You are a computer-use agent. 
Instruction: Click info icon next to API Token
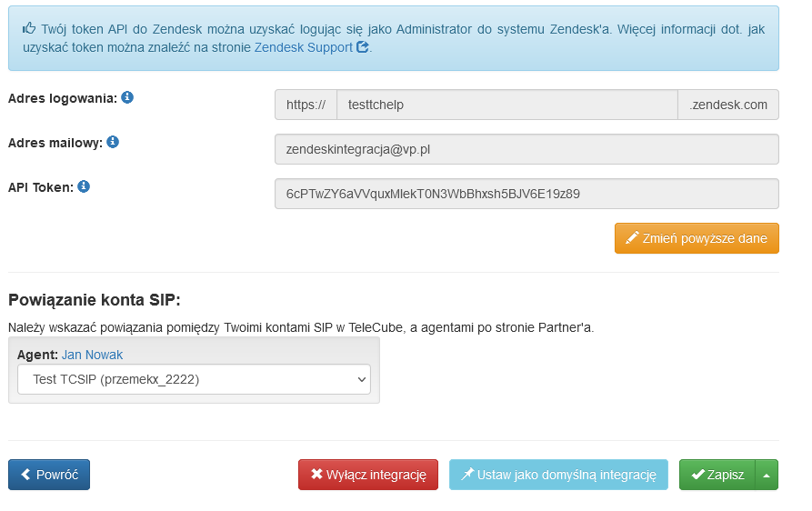pyautogui.click(x=84, y=186)
